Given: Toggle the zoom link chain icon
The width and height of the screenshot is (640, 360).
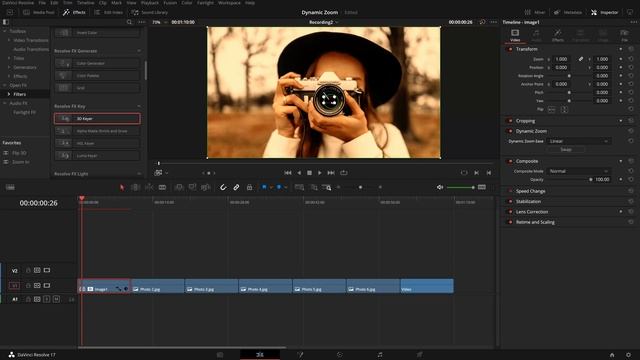Looking at the screenshot, I should [x=581, y=59].
